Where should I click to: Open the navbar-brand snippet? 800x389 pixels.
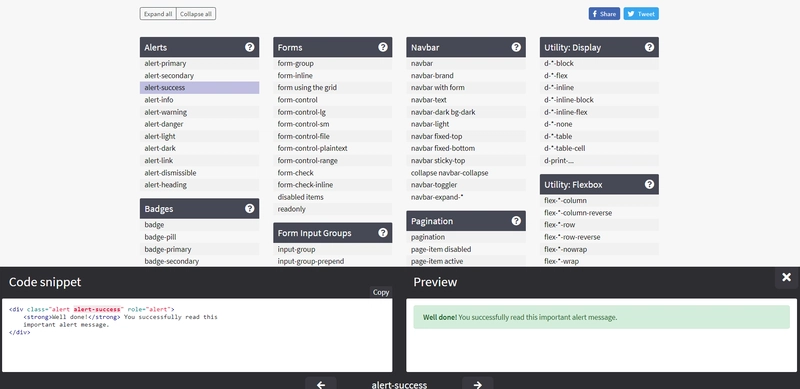[x=466, y=76]
